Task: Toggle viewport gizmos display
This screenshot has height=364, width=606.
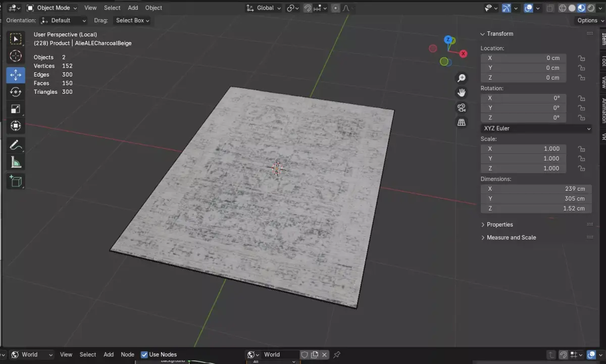Action: tap(507, 8)
